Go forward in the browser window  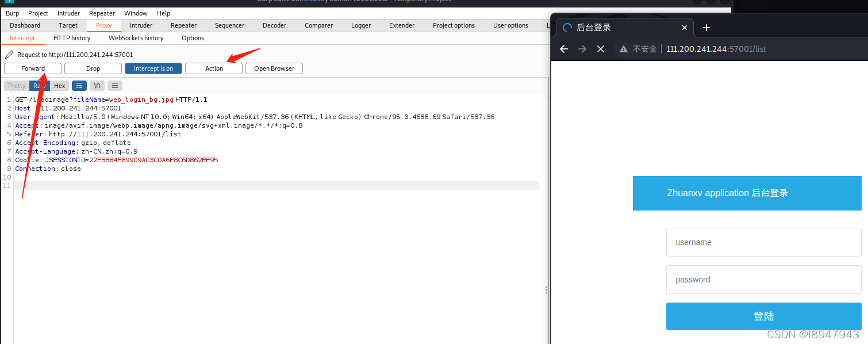pos(582,49)
